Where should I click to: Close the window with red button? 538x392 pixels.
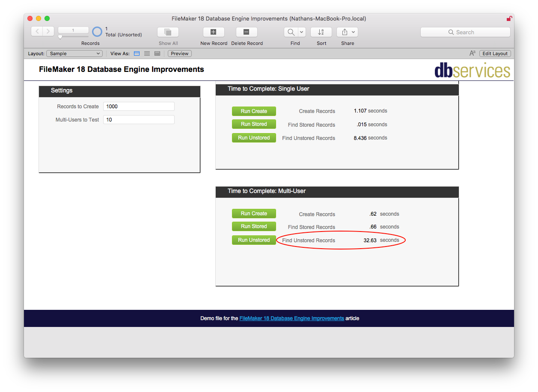coord(30,18)
